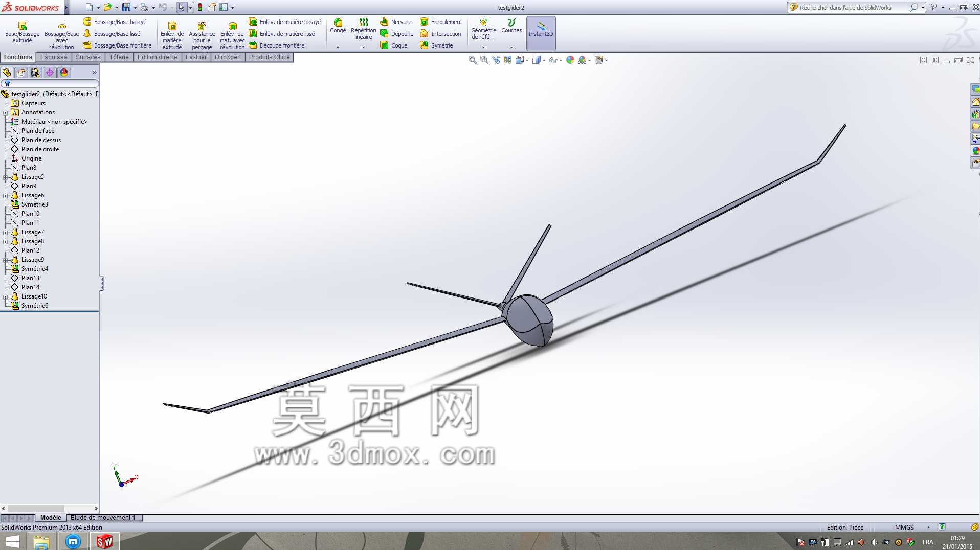Viewport: 980px width, 550px height.
Task: Expand the Congé dropdown arrow
Action: click(338, 47)
